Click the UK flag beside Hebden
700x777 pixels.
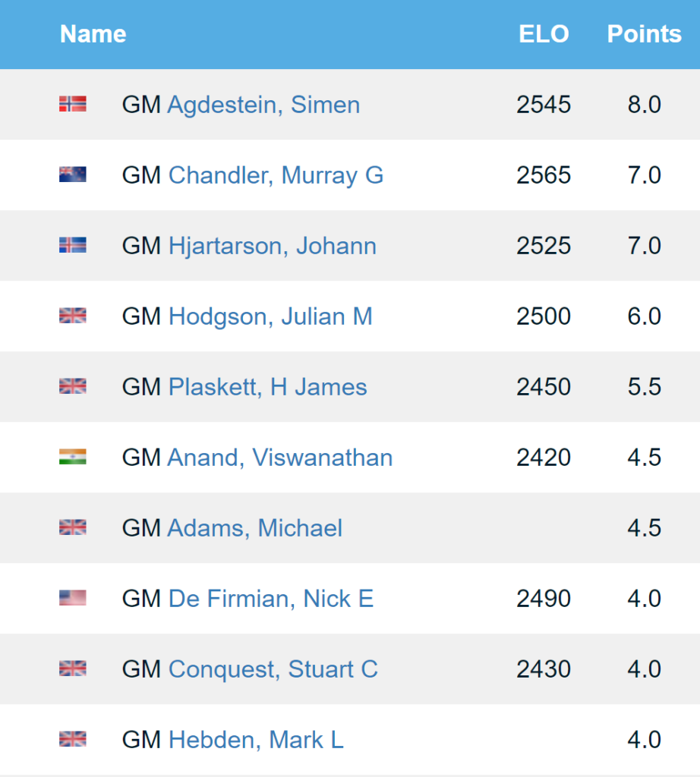coord(72,740)
